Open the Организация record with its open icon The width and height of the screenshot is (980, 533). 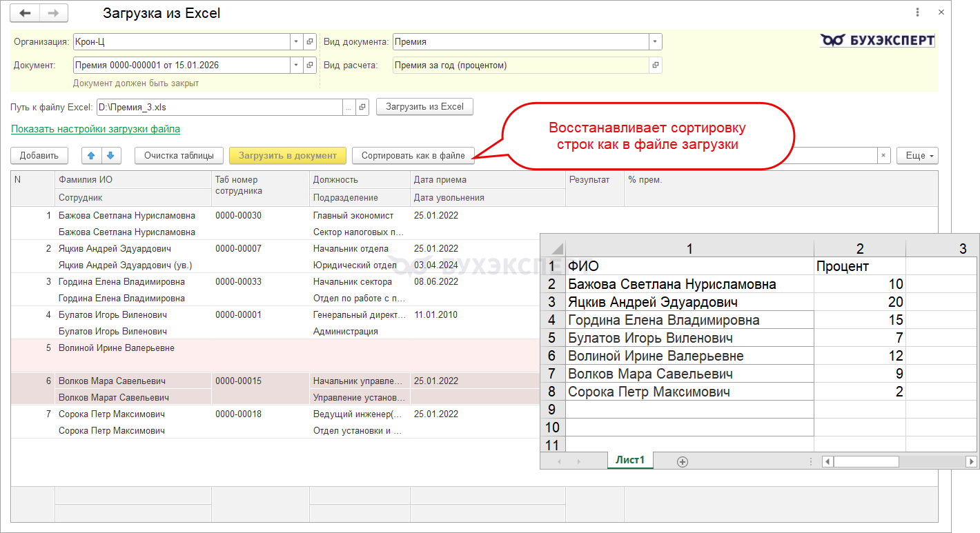pyautogui.click(x=310, y=42)
